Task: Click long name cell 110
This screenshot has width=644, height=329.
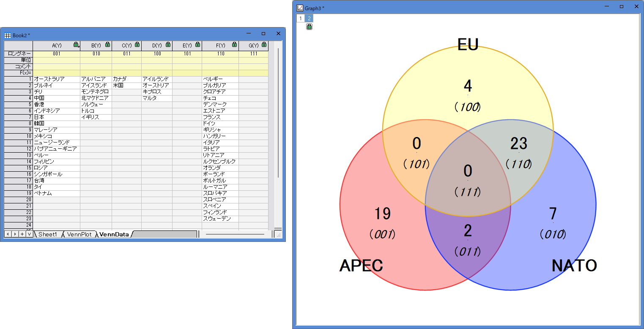Action: [220, 54]
